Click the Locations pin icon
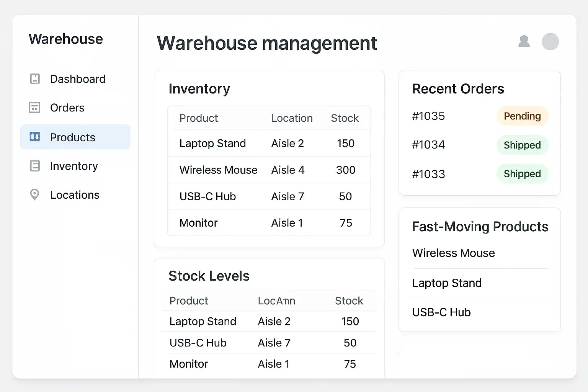The width and height of the screenshot is (588, 392). coord(35,195)
